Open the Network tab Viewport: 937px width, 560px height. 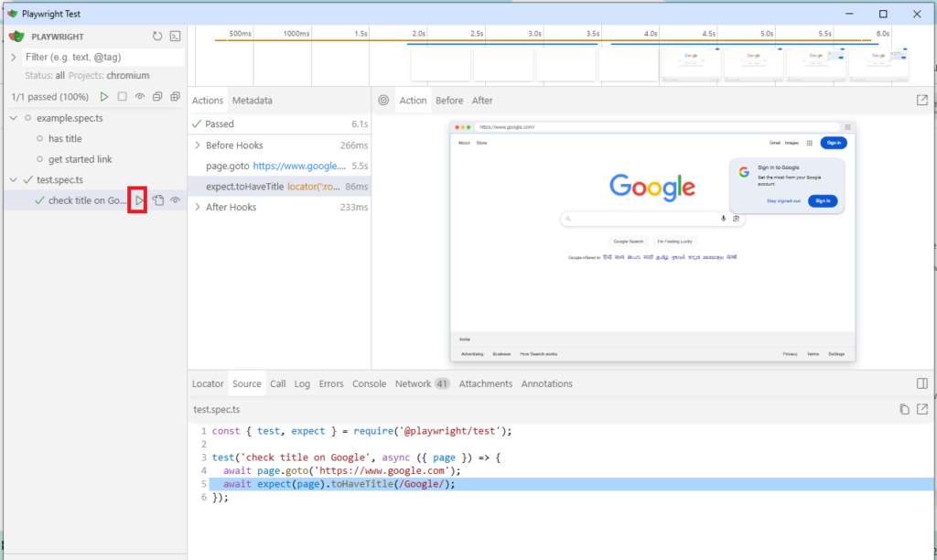(422, 383)
